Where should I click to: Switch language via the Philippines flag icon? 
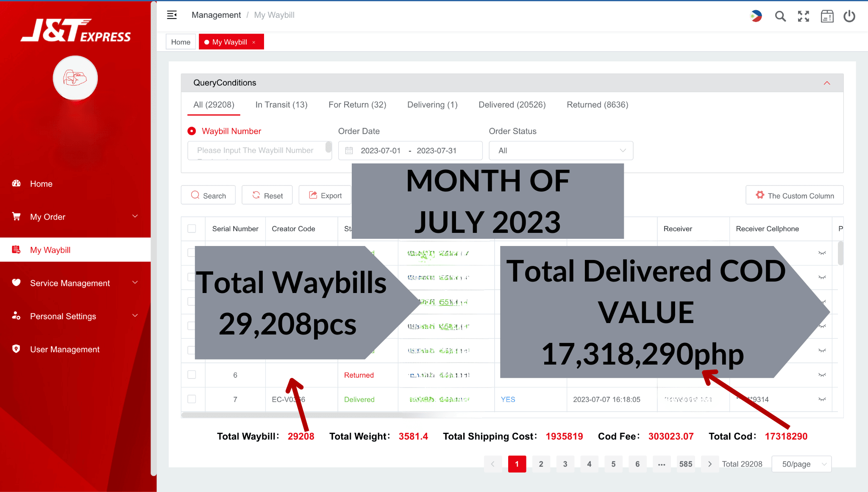coord(756,16)
